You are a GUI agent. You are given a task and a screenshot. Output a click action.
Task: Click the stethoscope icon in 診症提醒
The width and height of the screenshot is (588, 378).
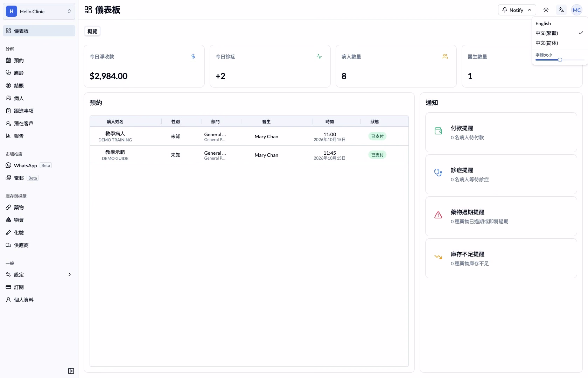(x=438, y=173)
